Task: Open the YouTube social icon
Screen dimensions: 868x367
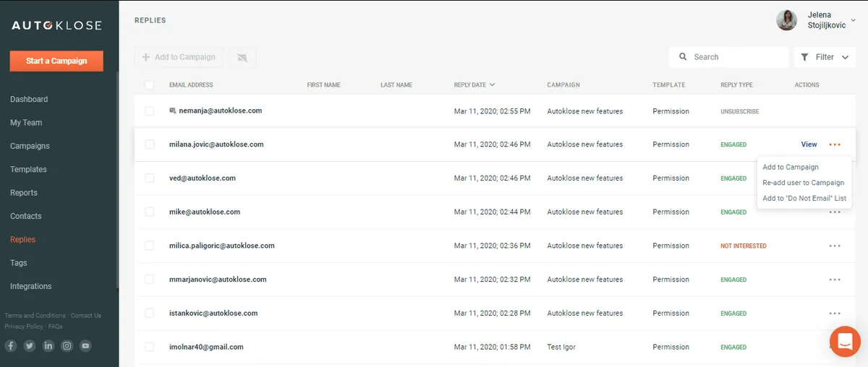Action: 86,346
